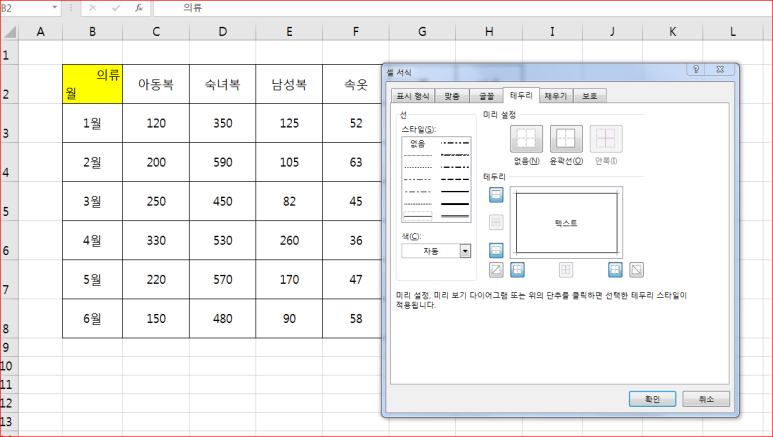Click the select-all corner of the sheet
Screen dimensions: 773x437
click(9, 32)
